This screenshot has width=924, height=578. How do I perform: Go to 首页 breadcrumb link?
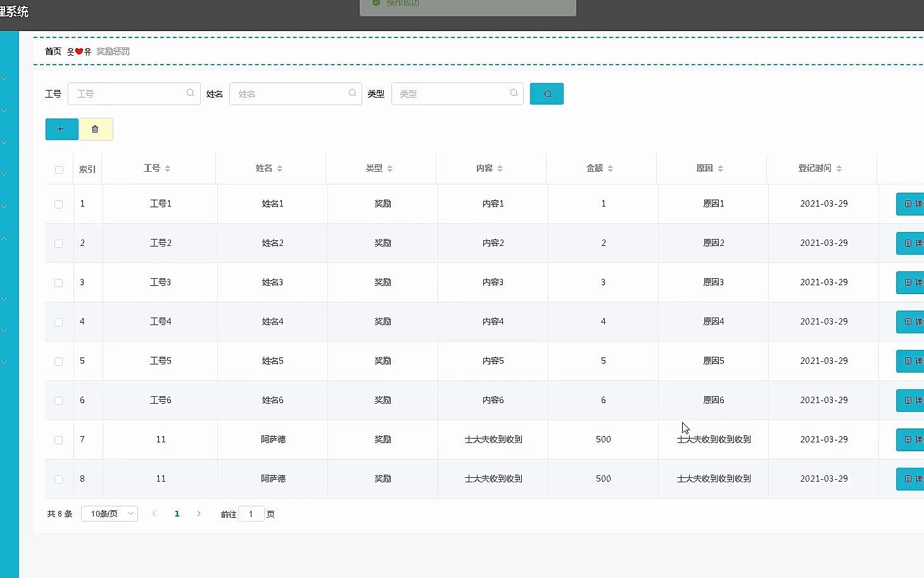53,51
